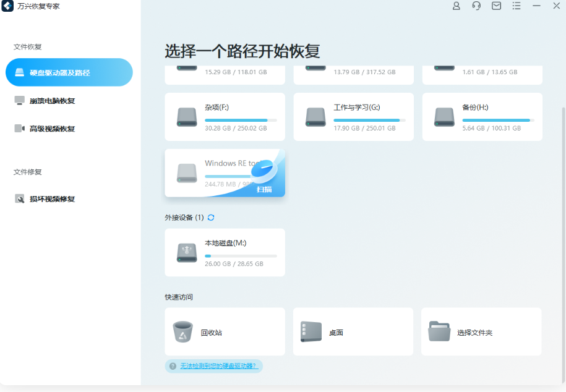Select the 本地磁盘(M:) external device card
Viewport: 566px width, 392px height.
point(225,252)
